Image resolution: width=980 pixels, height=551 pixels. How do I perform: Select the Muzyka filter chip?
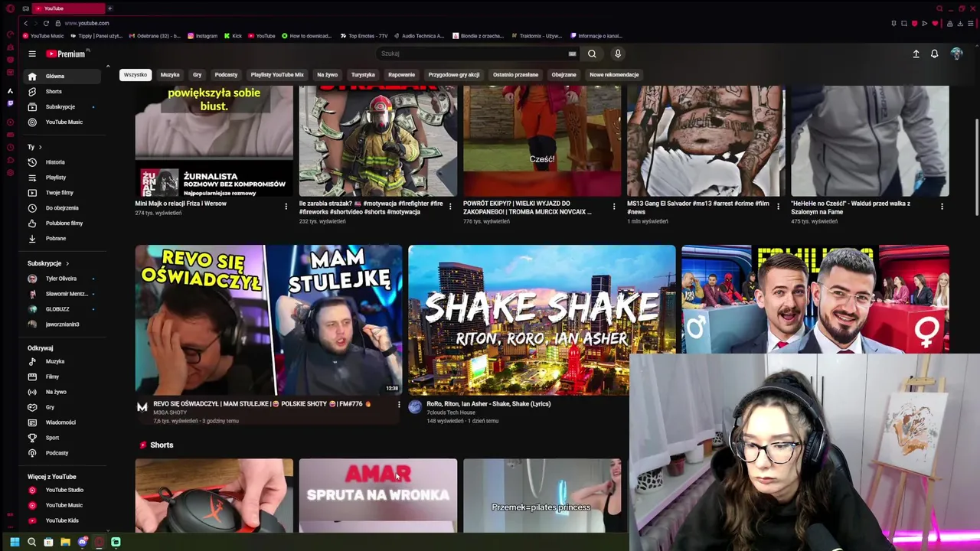coord(170,75)
